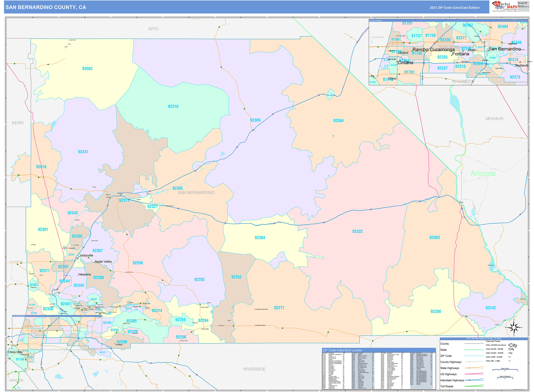Click ZIP code 92314 region label
Viewport: 534px width, 392px height.
pos(157,311)
